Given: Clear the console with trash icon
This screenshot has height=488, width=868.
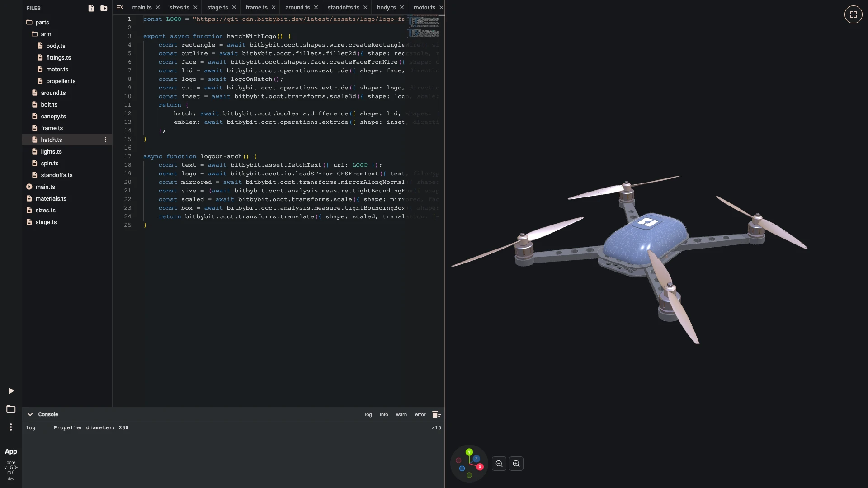Looking at the screenshot, I should (x=436, y=414).
